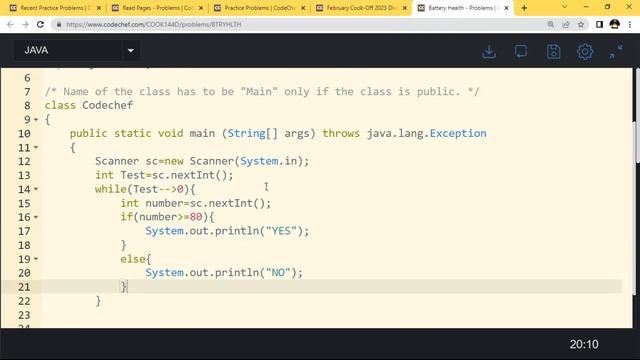Close the Recent Practice Problems tab
The width and height of the screenshot is (640, 360).
[98, 8]
